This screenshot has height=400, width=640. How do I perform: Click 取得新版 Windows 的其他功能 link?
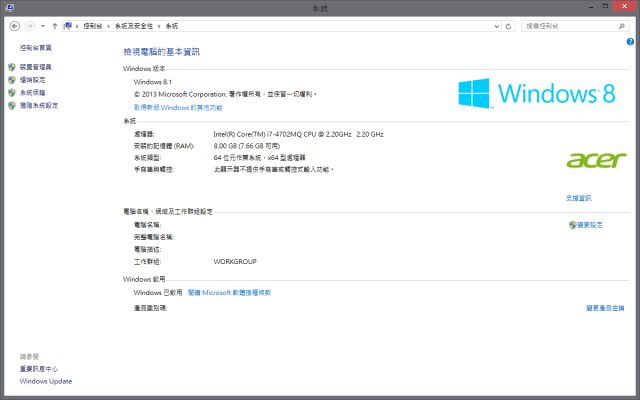coord(178,108)
